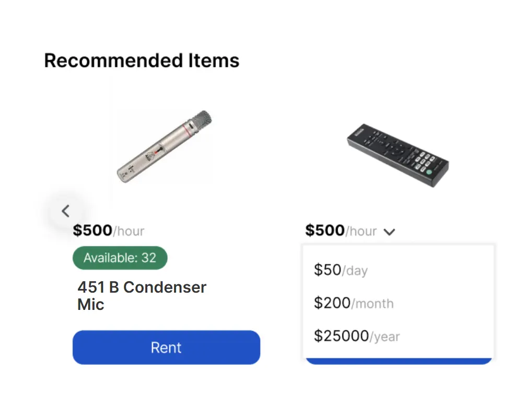Viewport: 532px width, 393px height.
Task: Click the Recommended Items heading
Action: (x=142, y=61)
